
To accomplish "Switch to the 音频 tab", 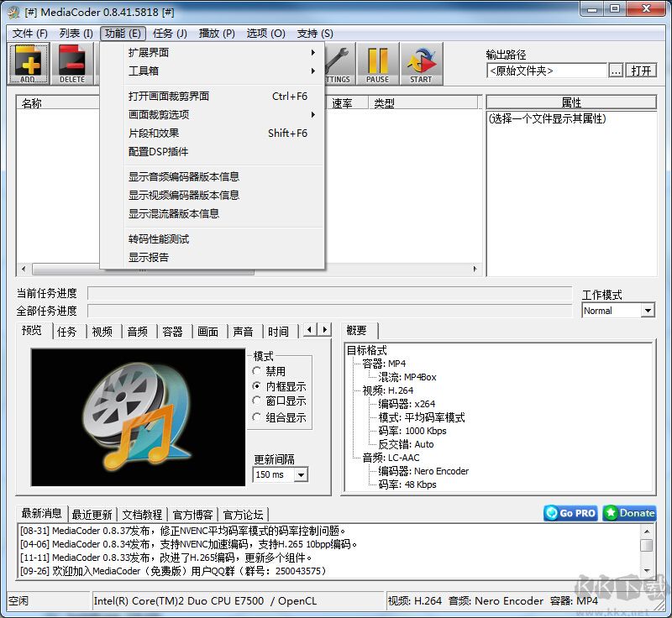I will [137, 331].
